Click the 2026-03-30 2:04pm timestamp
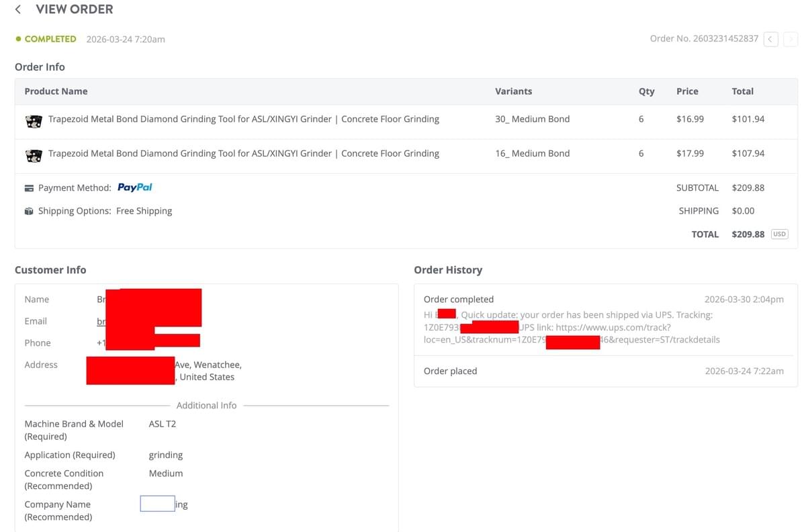 (744, 300)
